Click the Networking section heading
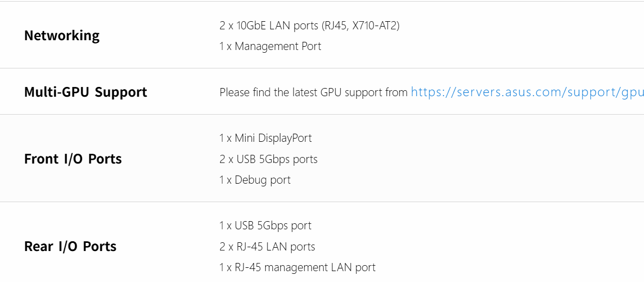 [62, 36]
